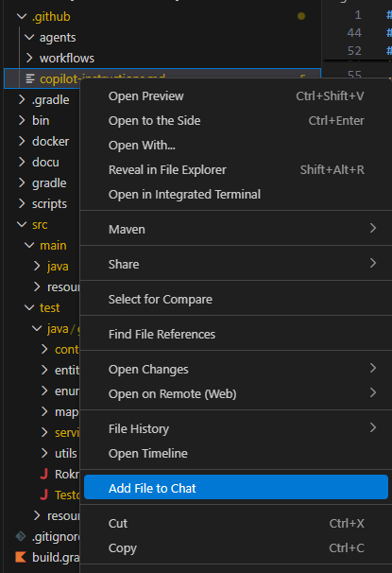
Task: Select the docker folder row
Action: tap(42, 142)
